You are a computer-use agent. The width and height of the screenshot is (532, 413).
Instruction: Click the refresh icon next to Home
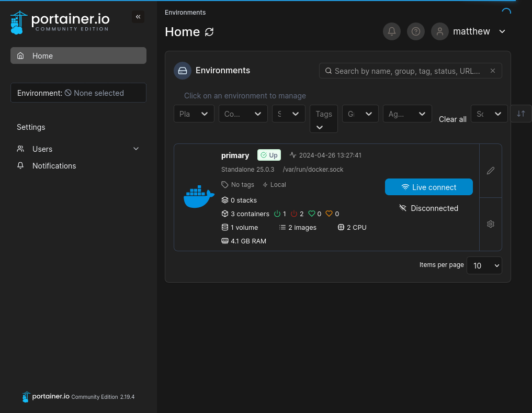[209, 32]
